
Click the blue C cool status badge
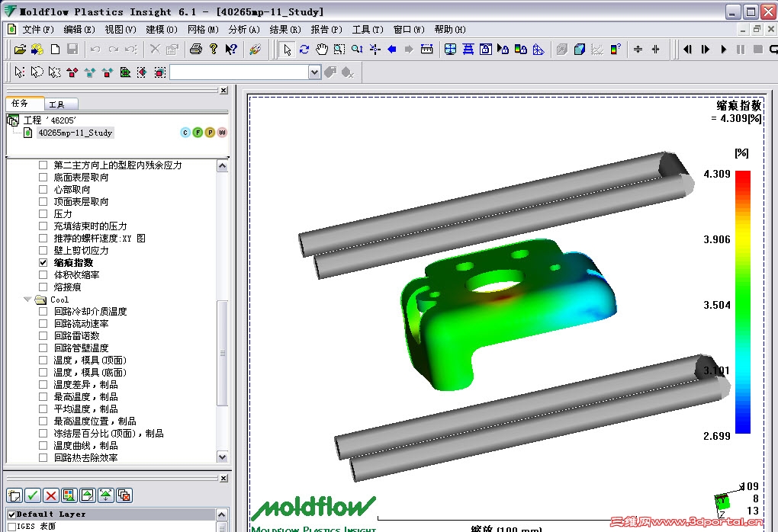pos(185,133)
